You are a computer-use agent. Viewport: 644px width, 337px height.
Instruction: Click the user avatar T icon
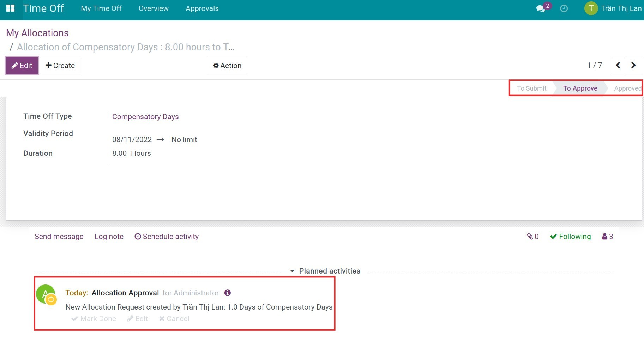click(591, 8)
